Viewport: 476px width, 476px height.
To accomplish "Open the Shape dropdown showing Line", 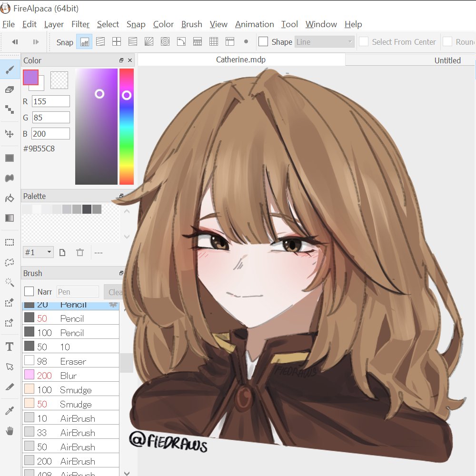I will 324,42.
